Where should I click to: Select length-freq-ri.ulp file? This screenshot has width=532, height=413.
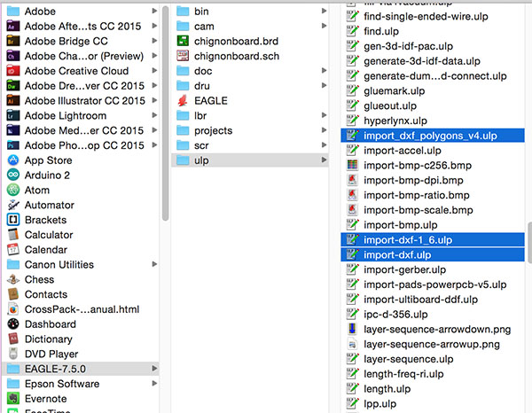tap(433, 374)
